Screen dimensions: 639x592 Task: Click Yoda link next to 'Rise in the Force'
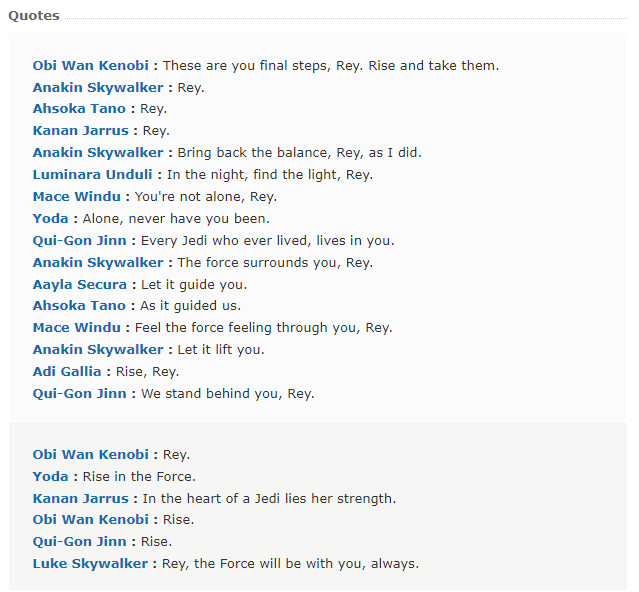pos(50,476)
